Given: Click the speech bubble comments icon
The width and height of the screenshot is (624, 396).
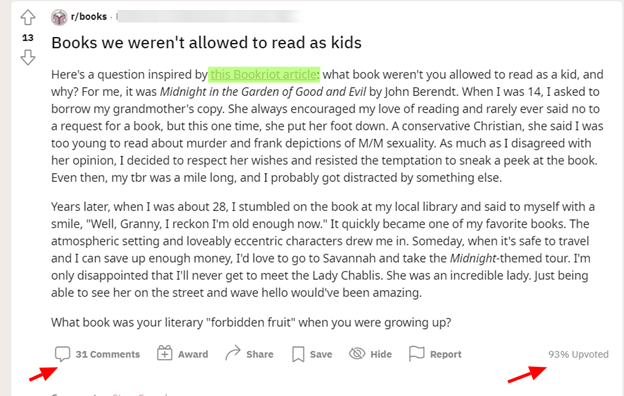Looking at the screenshot, I should pos(62,354).
